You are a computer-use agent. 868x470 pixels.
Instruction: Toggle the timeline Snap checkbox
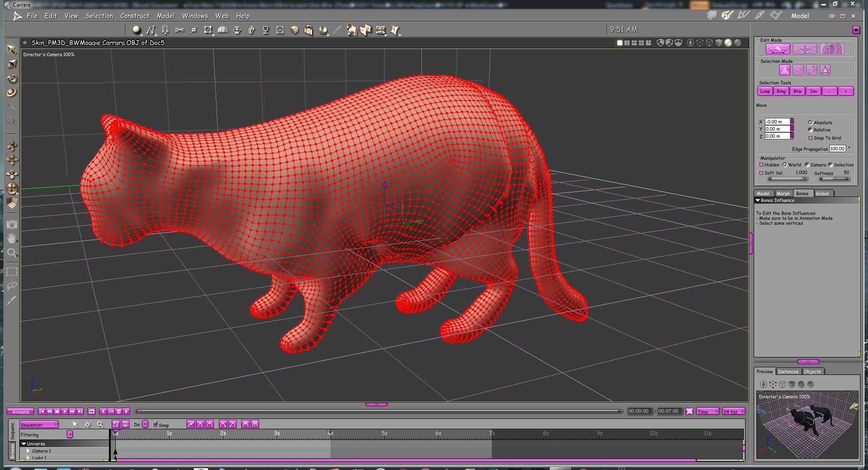coord(156,425)
